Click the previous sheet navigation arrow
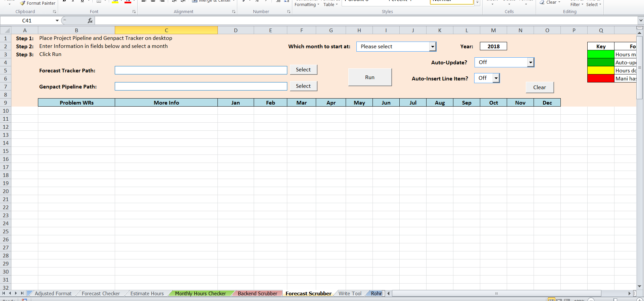This screenshot has width=644, height=301. (10, 293)
